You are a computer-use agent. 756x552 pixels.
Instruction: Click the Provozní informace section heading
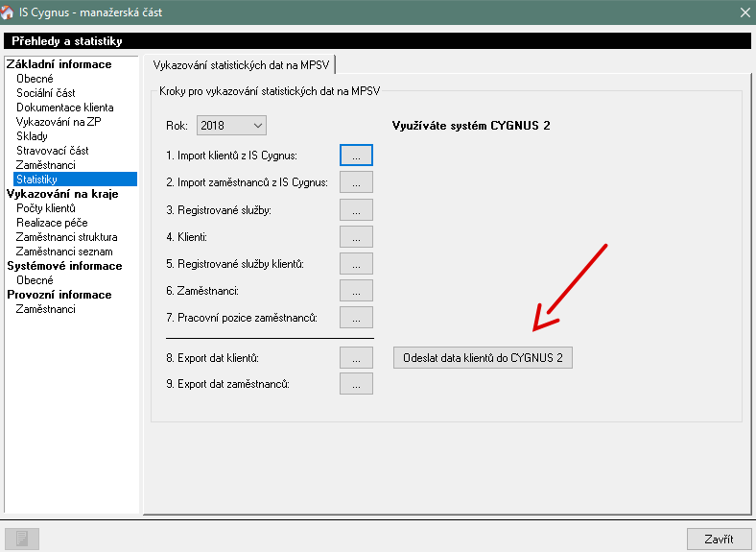(59, 295)
